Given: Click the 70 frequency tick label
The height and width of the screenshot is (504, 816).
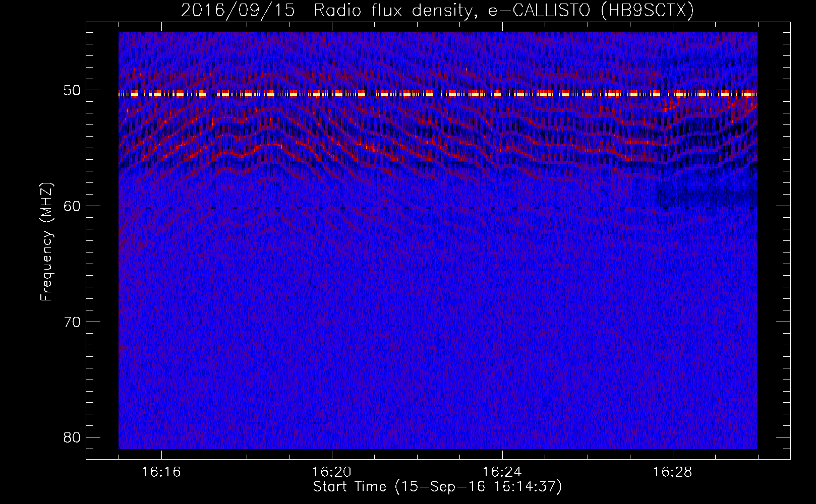Looking at the screenshot, I should pyautogui.click(x=72, y=322).
